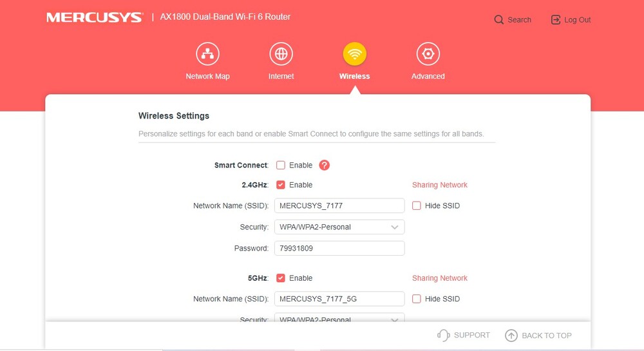Click the Password field showing 79931809
644x351 pixels.
339,249
